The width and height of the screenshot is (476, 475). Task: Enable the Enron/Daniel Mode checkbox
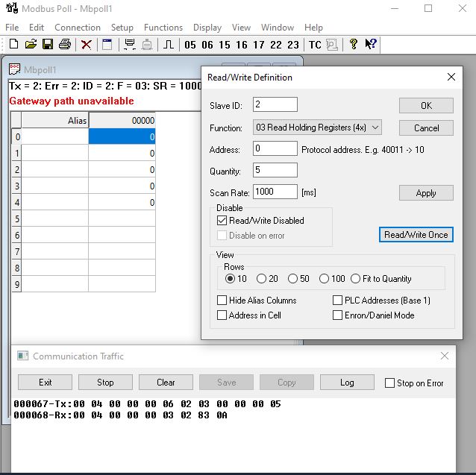point(337,315)
